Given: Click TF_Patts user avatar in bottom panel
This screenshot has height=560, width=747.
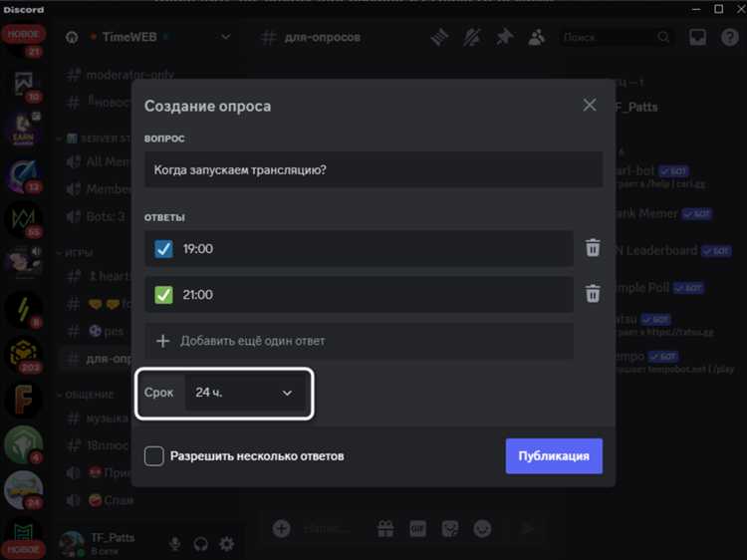Looking at the screenshot, I should coord(73,543).
